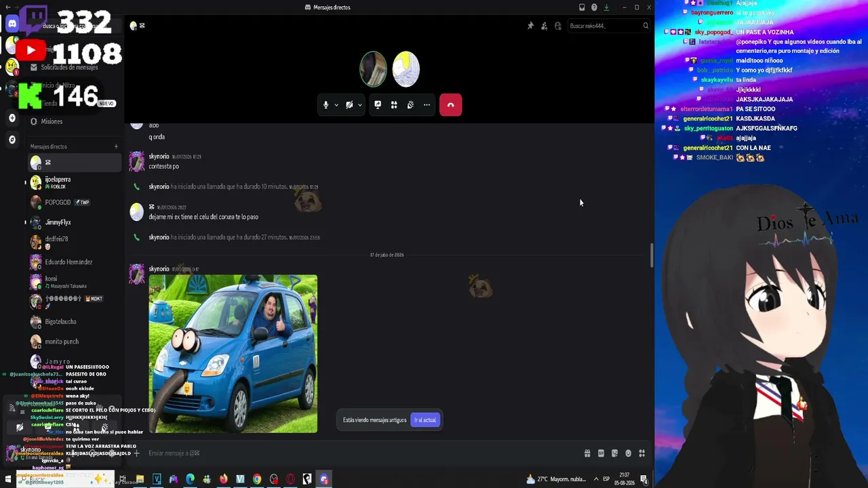Open direct message with monito punch
The image size is (868, 488).
(x=75, y=342)
